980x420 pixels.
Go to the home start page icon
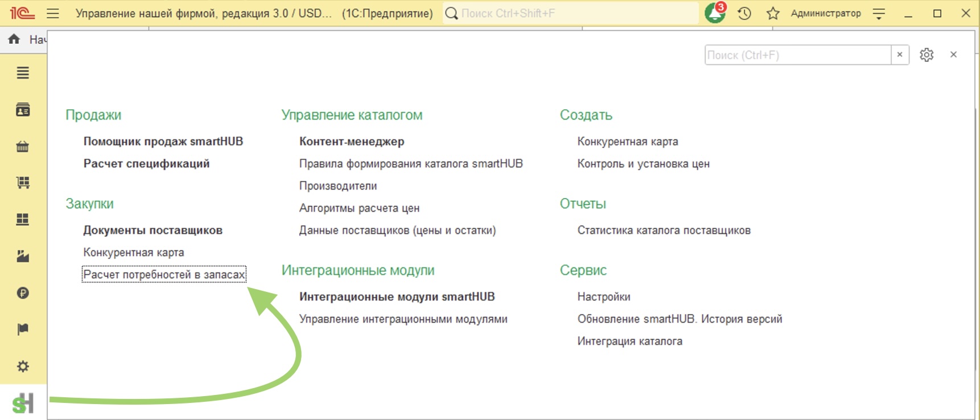click(14, 39)
